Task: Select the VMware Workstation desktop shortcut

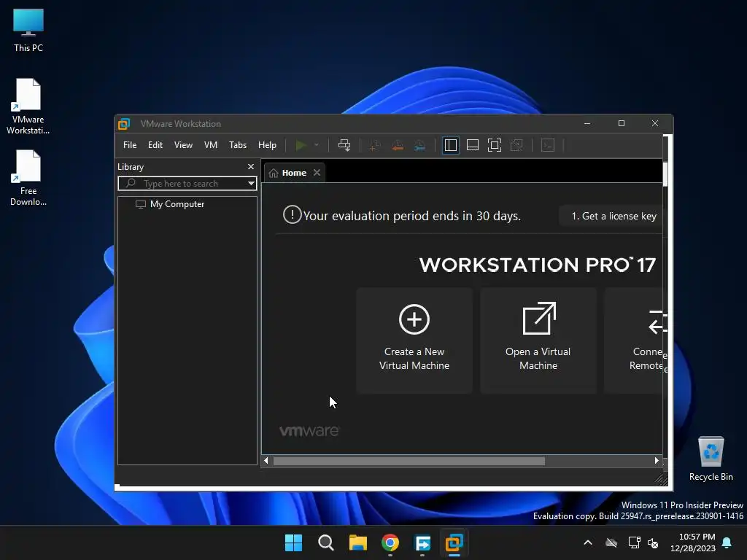Action: click(x=28, y=106)
